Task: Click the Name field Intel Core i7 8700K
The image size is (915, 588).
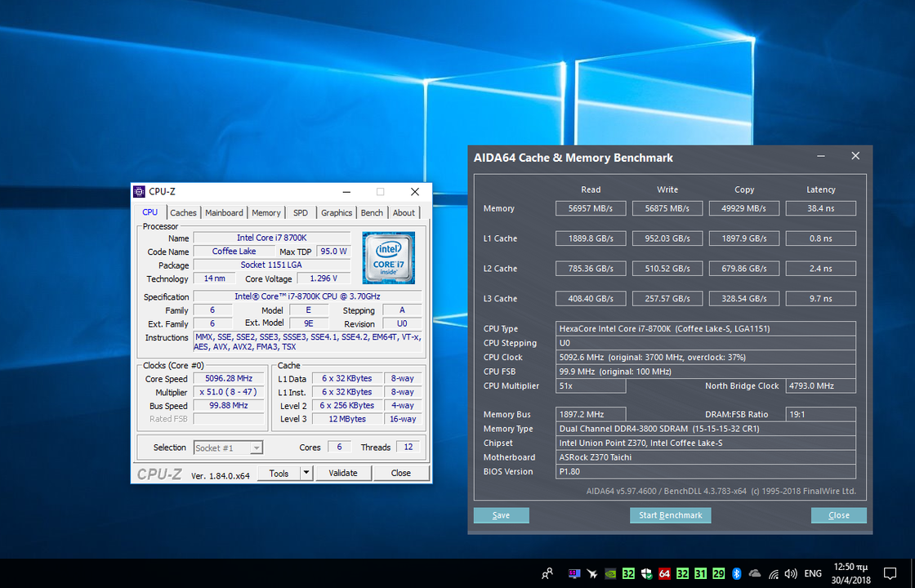Action: tap(272, 238)
